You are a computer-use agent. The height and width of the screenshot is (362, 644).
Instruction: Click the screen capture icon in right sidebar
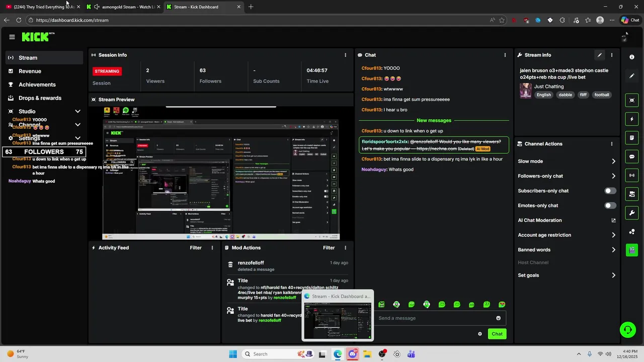coord(632,101)
